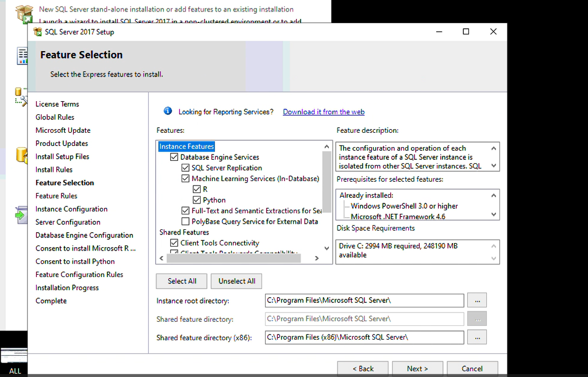The width and height of the screenshot is (588, 377).
Task: Click the Feature description scroll down arrow
Action: pyautogui.click(x=494, y=166)
